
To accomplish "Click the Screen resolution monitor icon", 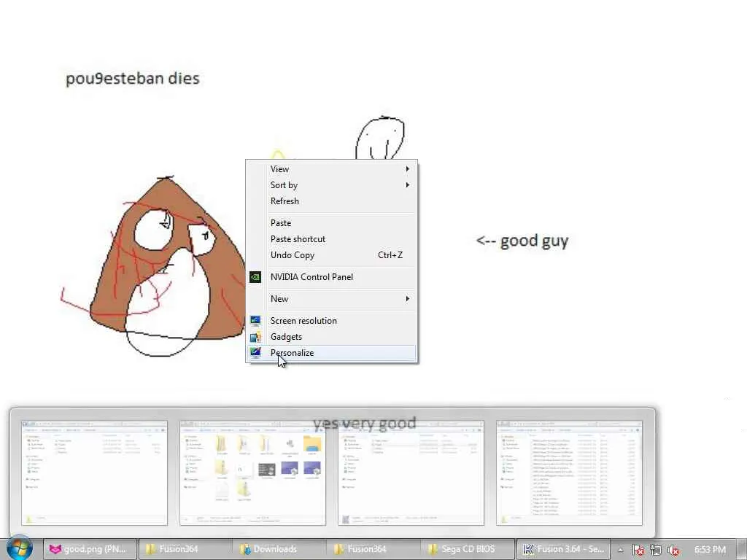I will tap(255, 321).
